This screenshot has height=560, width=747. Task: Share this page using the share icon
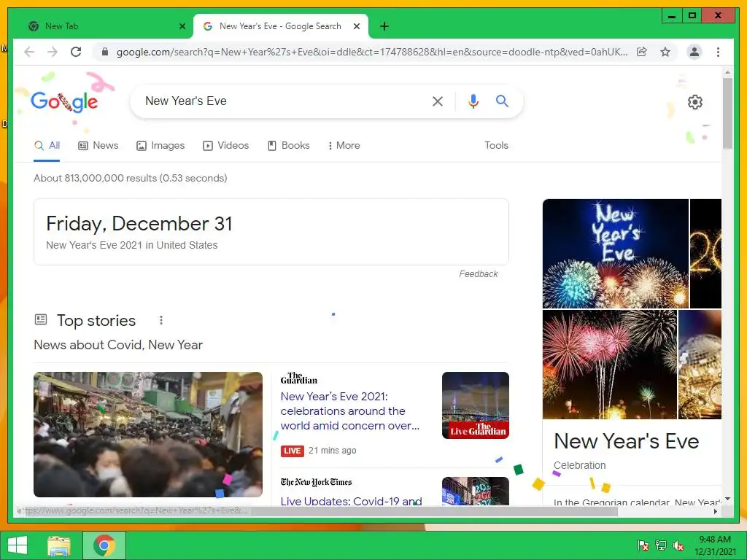[642, 52]
